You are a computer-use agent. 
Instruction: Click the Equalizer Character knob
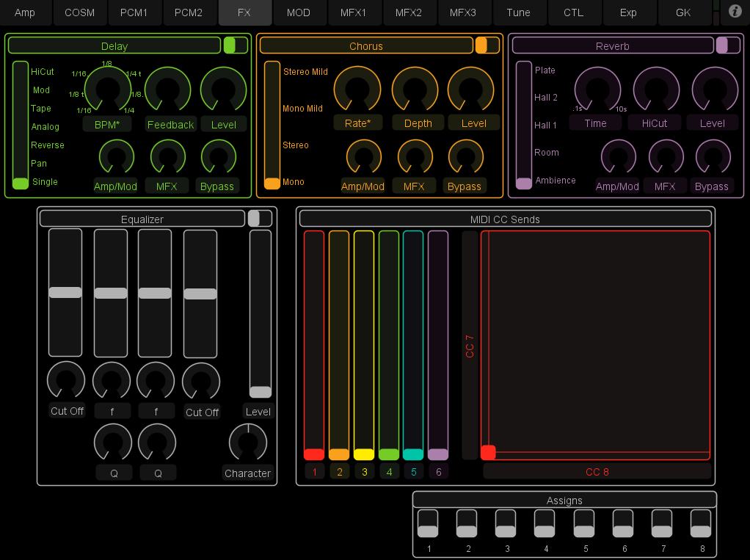tap(248, 443)
